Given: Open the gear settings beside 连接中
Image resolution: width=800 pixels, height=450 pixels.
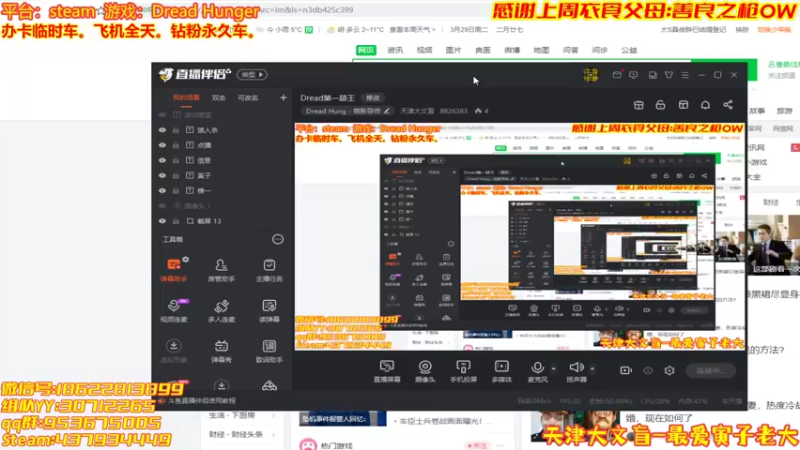Looking at the screenshot, I should click(669, 370).
